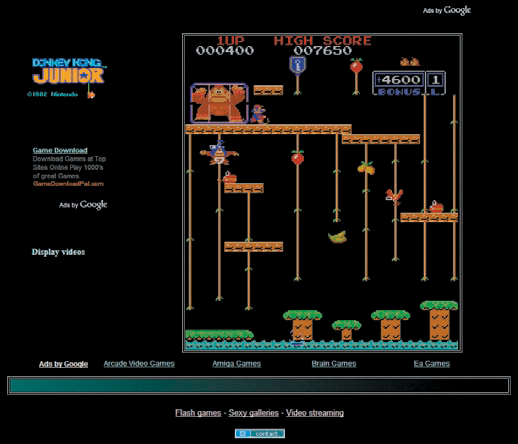
Task: Click the yellow banana bunch
Action: pyautogui.click(x=337, y=236)
